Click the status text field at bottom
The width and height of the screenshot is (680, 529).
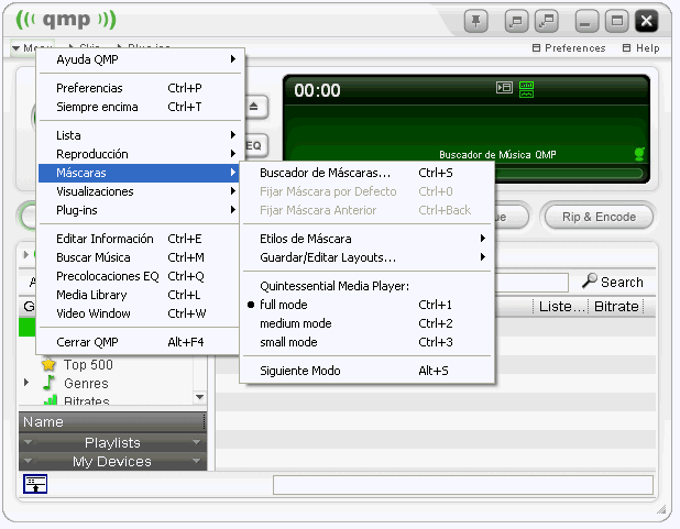pyautogui.click(x=463, y=485)
